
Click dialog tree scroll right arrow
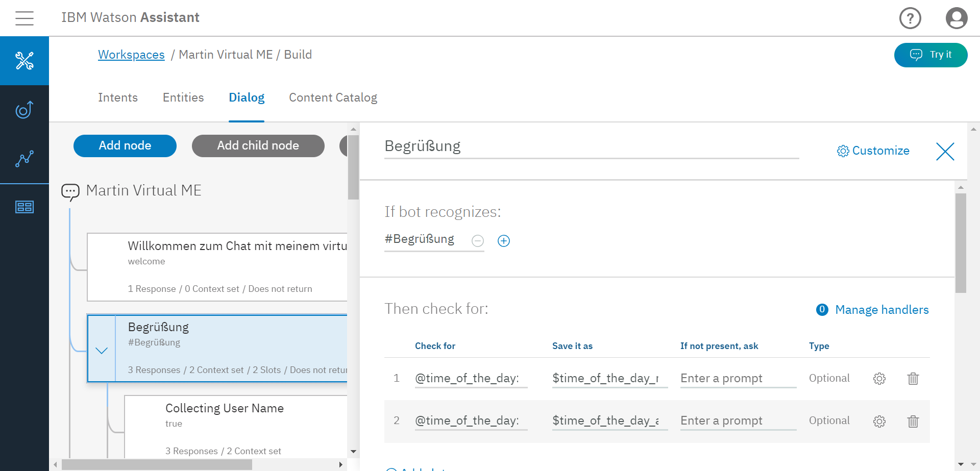(341, 465)
